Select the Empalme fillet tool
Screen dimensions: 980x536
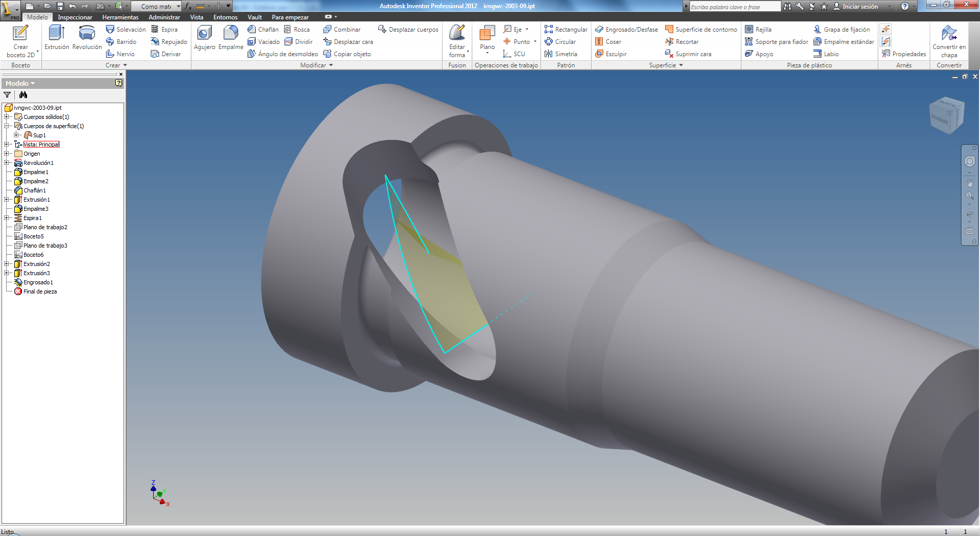click(x=231, y=38)
